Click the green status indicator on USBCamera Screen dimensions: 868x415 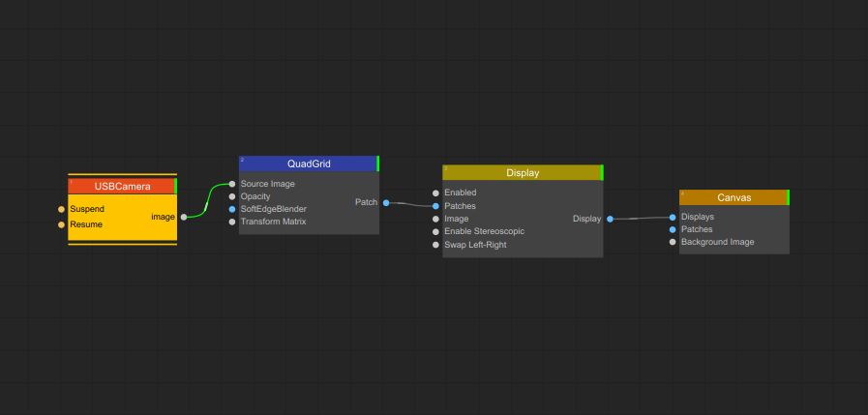tap(175, 187)
